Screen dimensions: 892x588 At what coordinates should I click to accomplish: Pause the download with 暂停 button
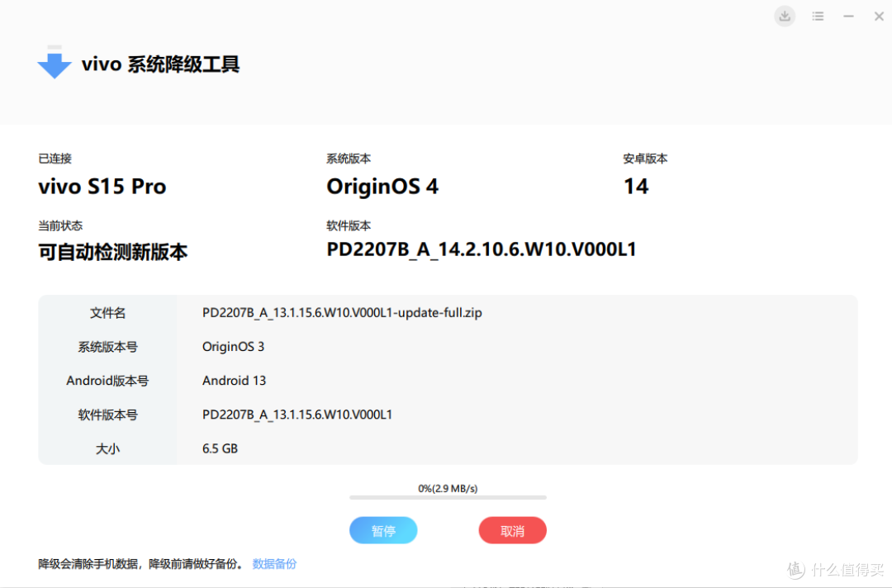(383, 530)
